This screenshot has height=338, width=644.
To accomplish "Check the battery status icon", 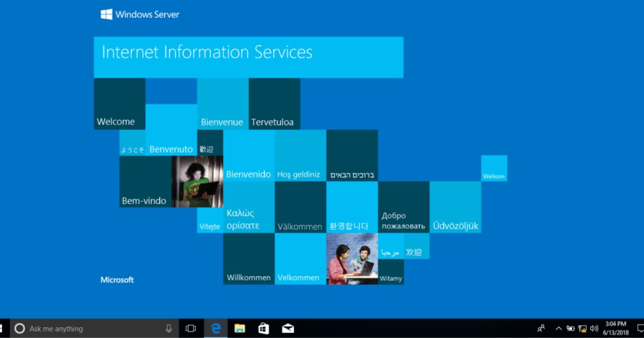I will (x=570, y=328).
